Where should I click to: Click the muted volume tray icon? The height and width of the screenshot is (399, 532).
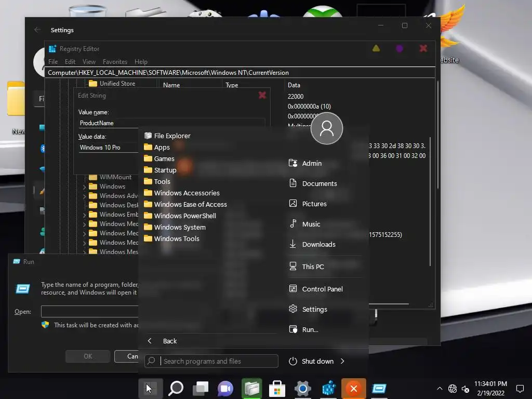pyautogui.click(x=465, y=389)
